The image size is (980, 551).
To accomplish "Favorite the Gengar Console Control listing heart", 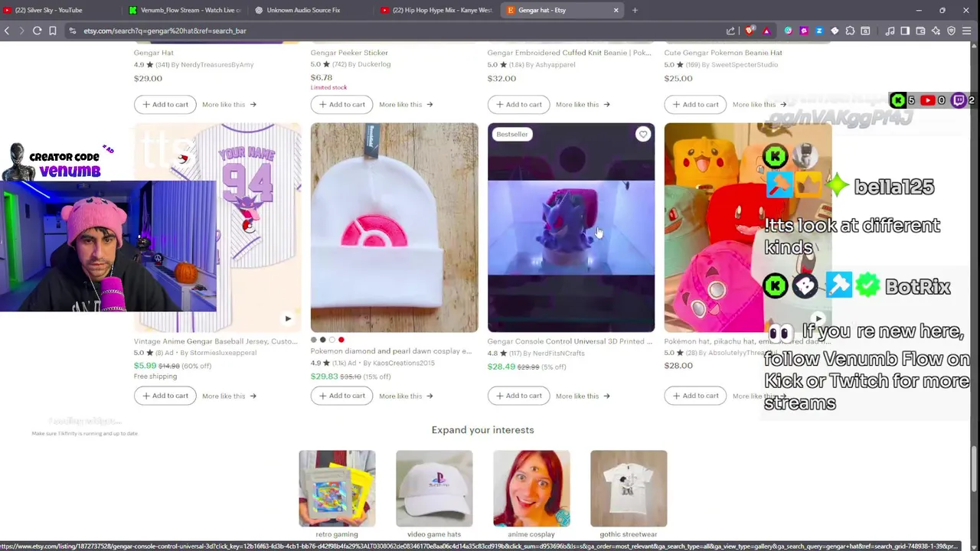I will coord(643,135).
